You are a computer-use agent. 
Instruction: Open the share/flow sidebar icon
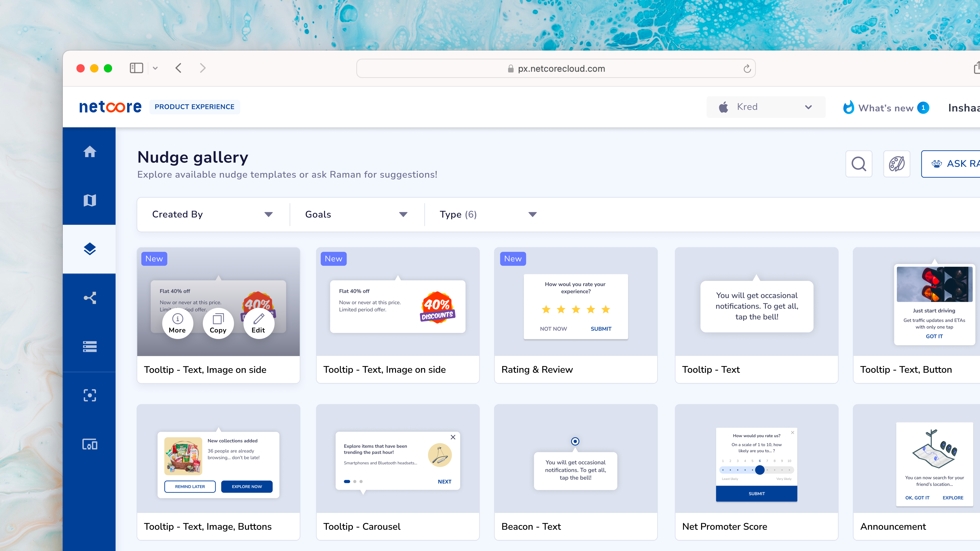point(90,298)
